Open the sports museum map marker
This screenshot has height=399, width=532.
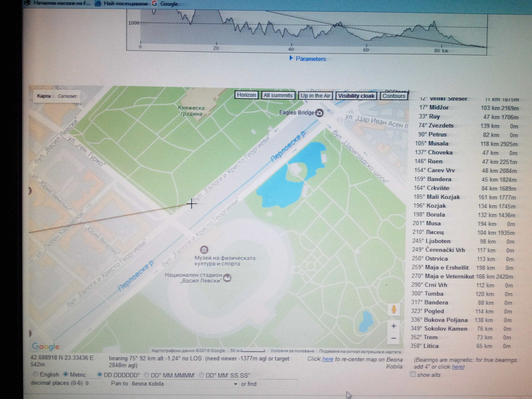click(x=204, y=250)
